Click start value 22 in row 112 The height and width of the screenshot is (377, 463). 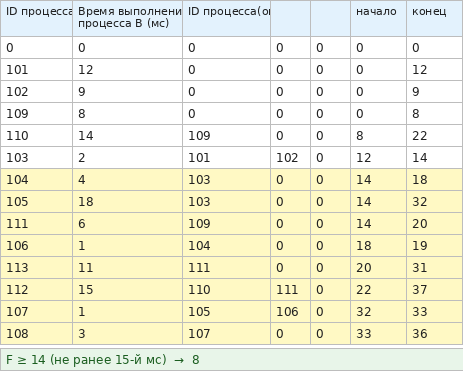coord(379,290)
